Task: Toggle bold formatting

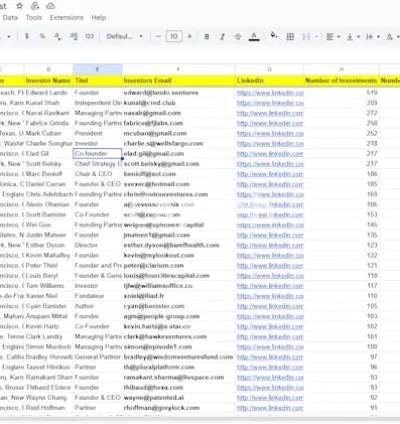Action: pyautogui.click(x=207, y=36)
